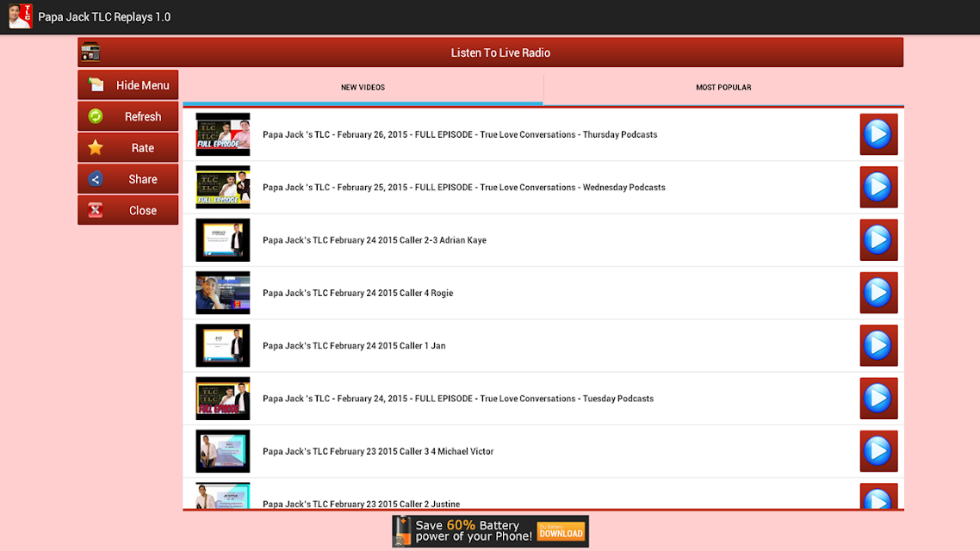Share the app
Viewport: 980px width, 551px height.
tap(128, 179)
